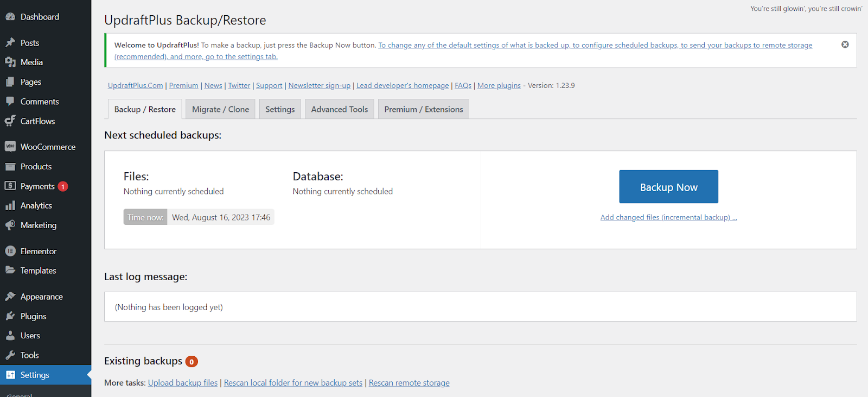Click the Comments speech bubble icon
The image size is (868, 397).
coord(10,101)
